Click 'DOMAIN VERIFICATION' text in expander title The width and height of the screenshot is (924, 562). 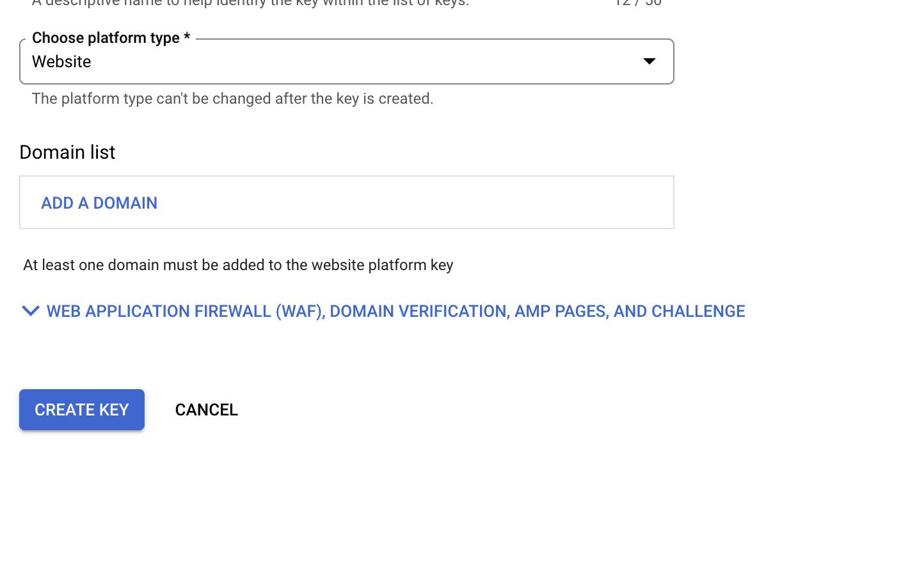419,311
